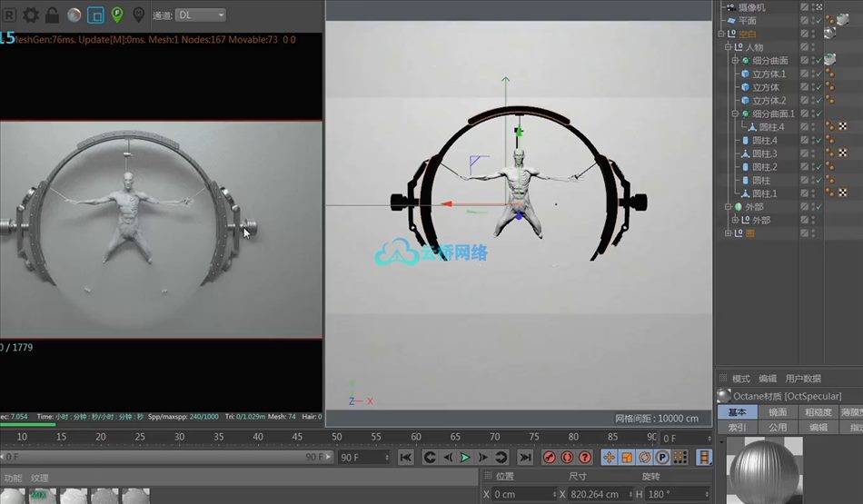Disable the 立方体 object checkmark

(x=818, y=87)
